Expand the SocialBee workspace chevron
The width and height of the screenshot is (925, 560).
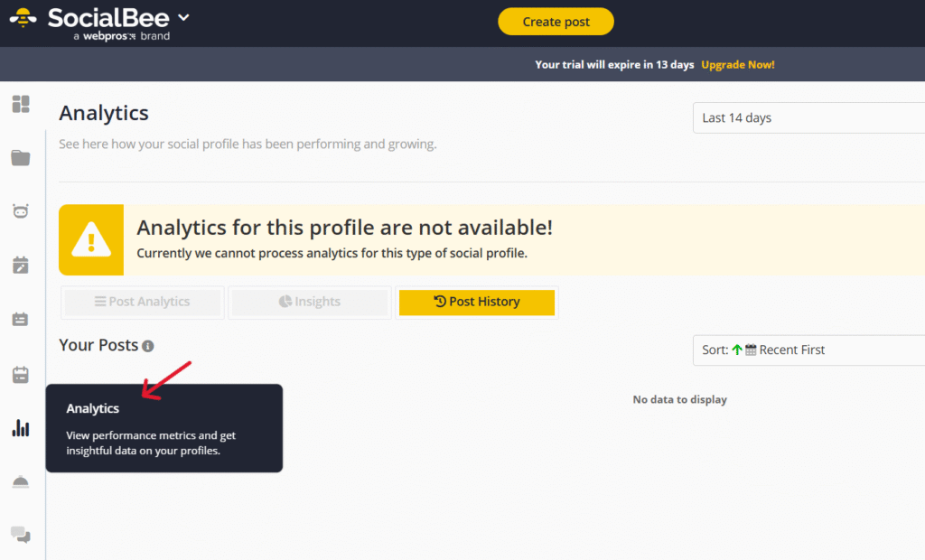184,18
